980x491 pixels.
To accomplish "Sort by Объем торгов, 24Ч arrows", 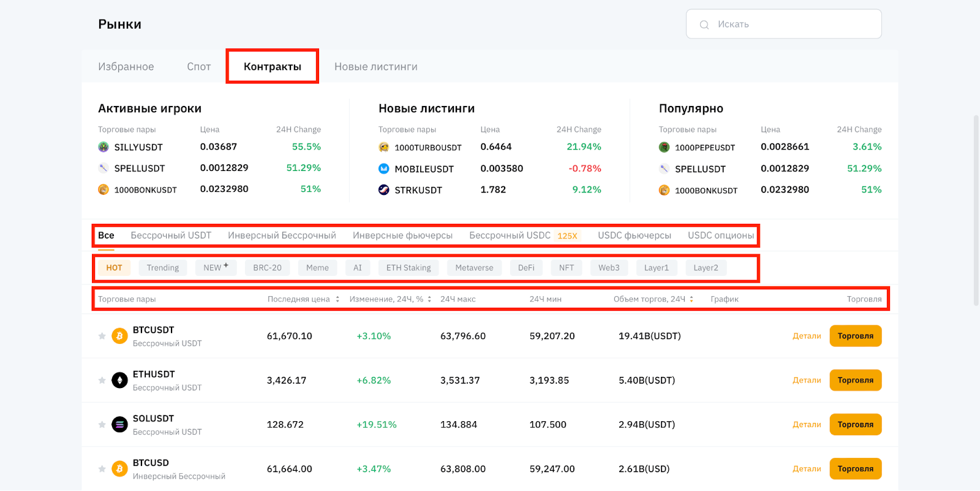I will coord(692,299).
